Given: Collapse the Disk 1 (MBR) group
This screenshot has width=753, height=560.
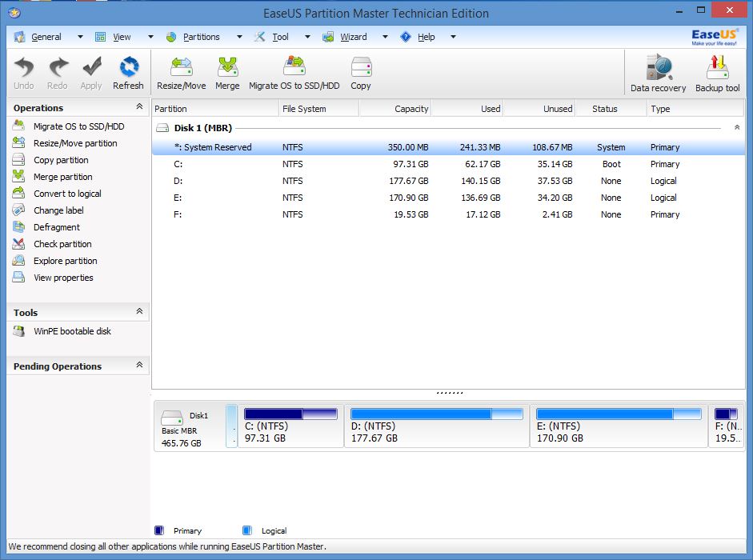Looking at the screenshot, I should click(737, 126).
